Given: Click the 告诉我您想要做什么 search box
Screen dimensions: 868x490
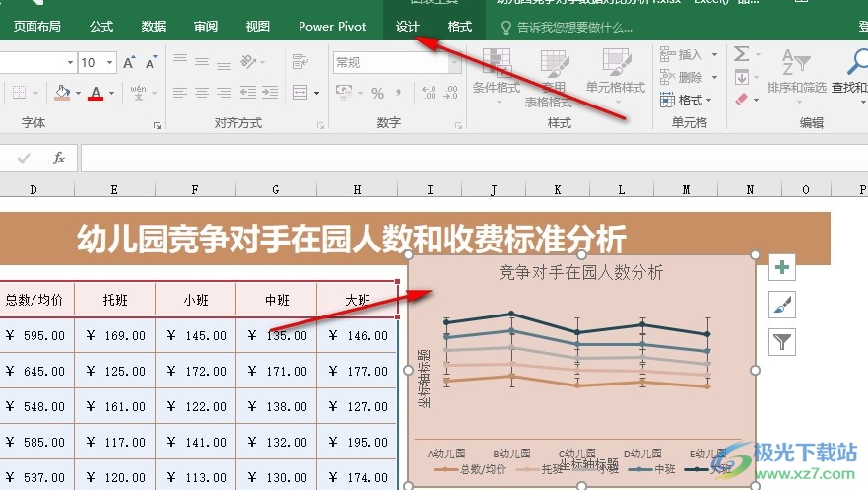Looking at the screenshot, I should click(573, 28).
